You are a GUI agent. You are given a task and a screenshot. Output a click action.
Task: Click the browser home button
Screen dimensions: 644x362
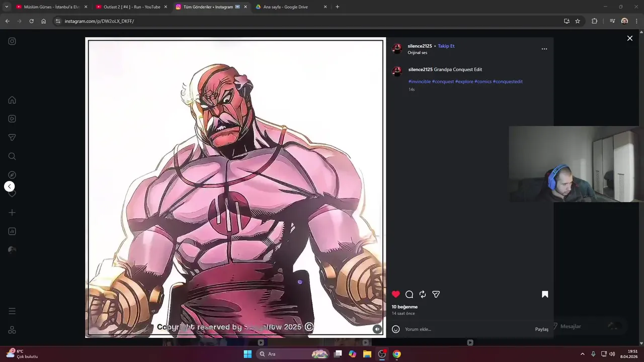tap(44, 21)
